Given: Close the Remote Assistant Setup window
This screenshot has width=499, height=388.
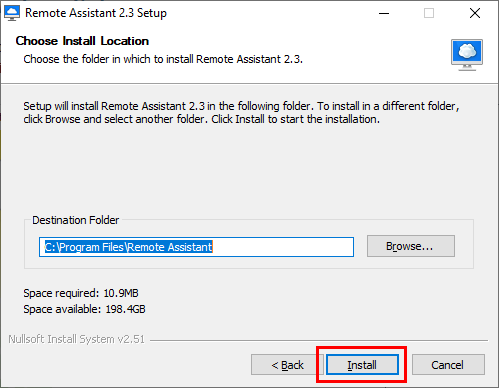Looking at the screenshot, I should [x=475, y=13].
